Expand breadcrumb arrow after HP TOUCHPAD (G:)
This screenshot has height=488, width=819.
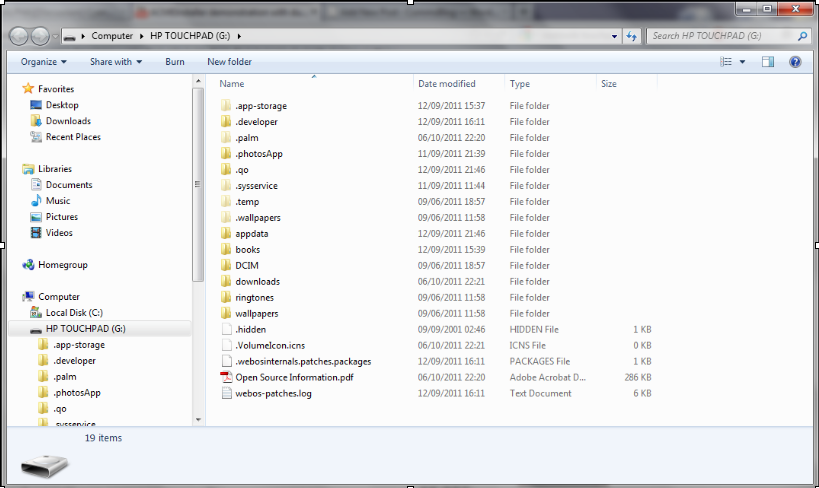coord(239,36)
